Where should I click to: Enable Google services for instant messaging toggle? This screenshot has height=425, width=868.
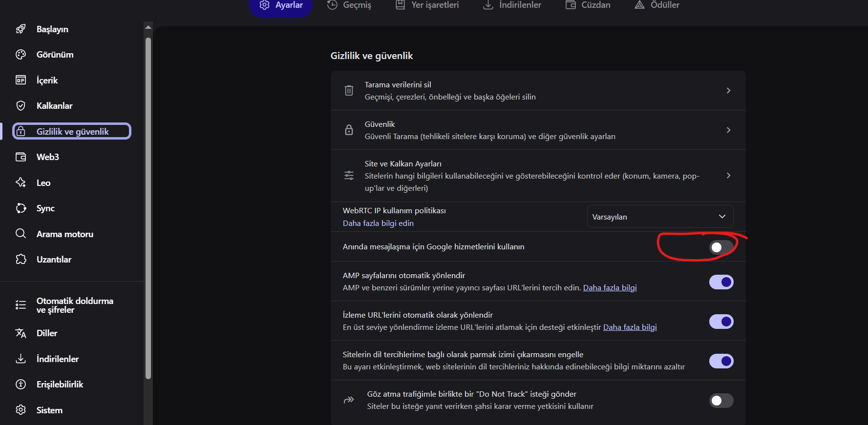point(721,247)
